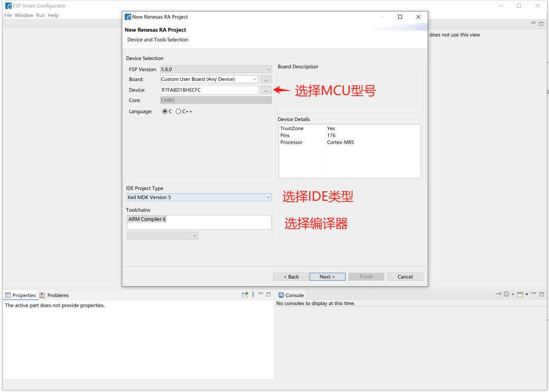Maximize the New Renesas RA Project dialog
The height and width of the screenshot is (392, 549).
(x=400, y=17)
